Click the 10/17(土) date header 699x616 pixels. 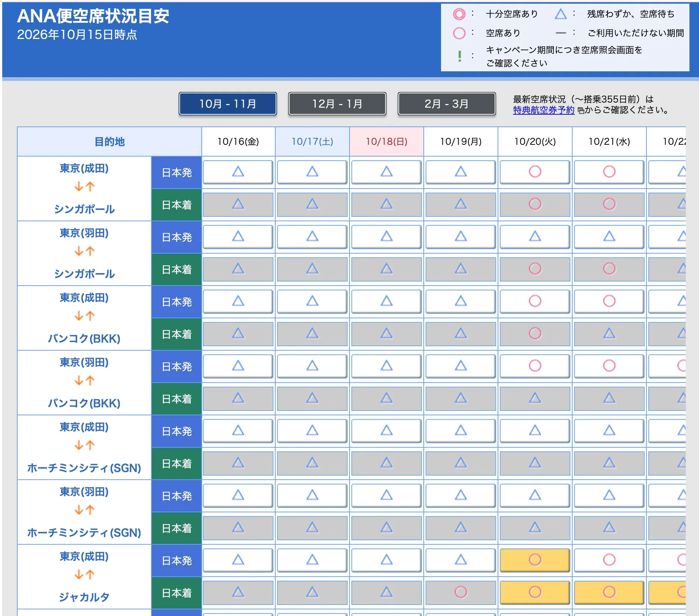[312, 142]
